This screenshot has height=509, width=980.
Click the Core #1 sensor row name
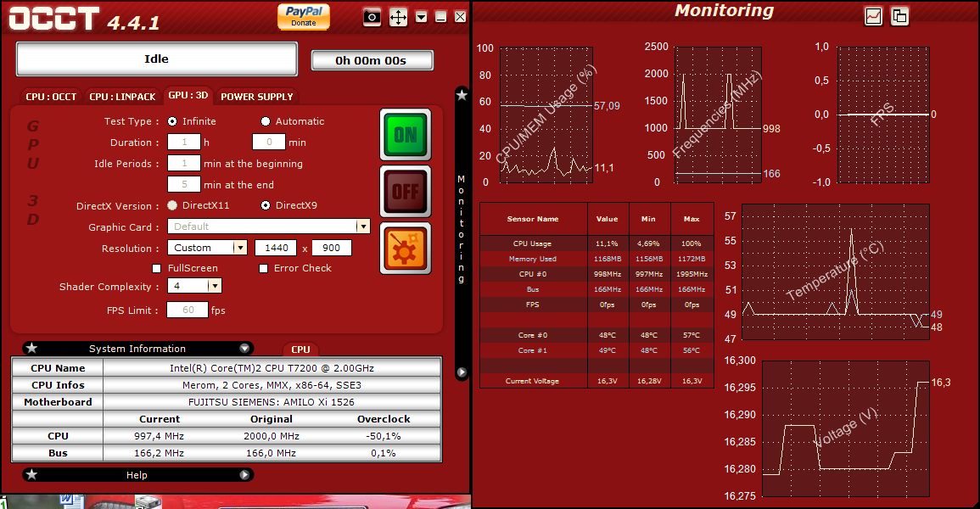533,350
